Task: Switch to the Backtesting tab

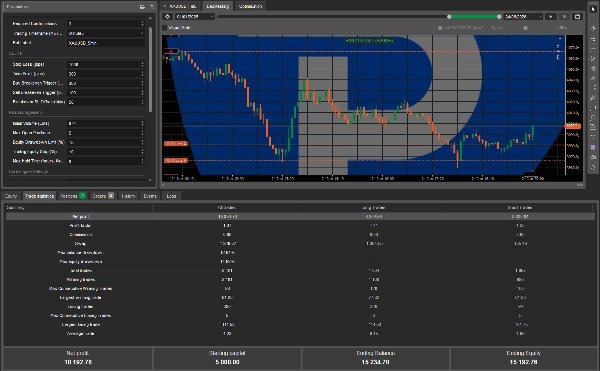Action: tap(217, 6)
